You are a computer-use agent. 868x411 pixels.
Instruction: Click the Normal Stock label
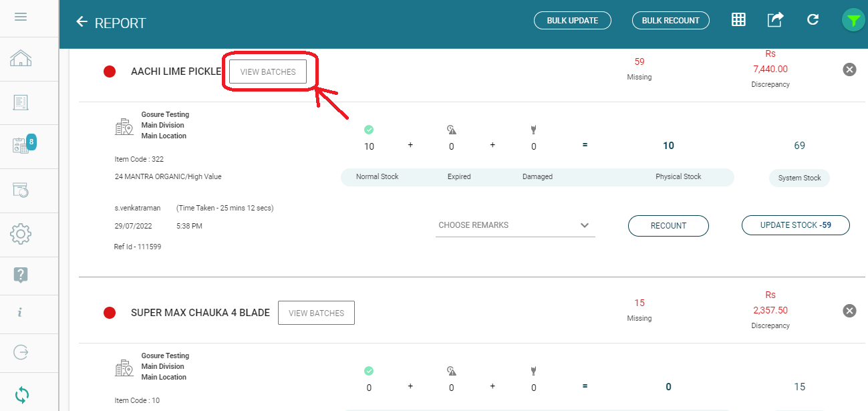(377, 177)
